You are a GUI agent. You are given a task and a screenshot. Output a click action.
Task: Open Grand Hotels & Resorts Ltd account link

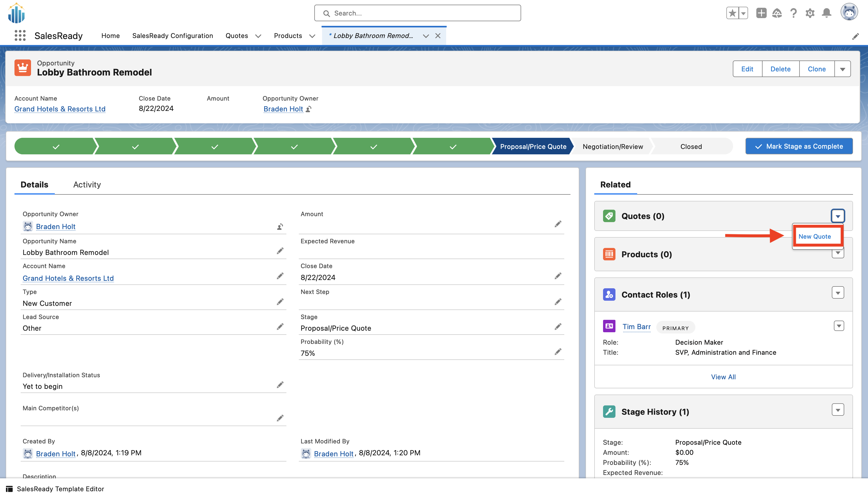pos(60,109)
